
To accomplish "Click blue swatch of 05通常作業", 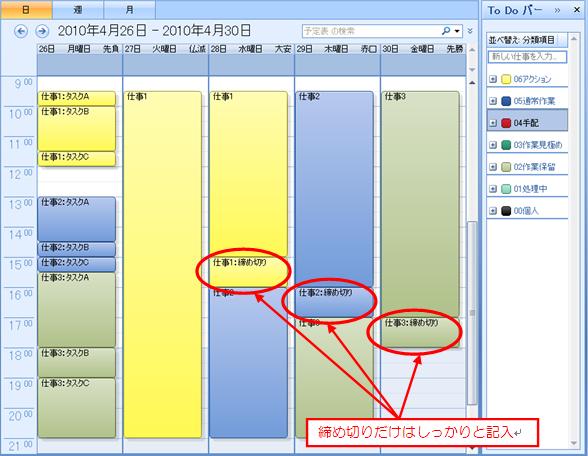I will [x=506, y=101].
